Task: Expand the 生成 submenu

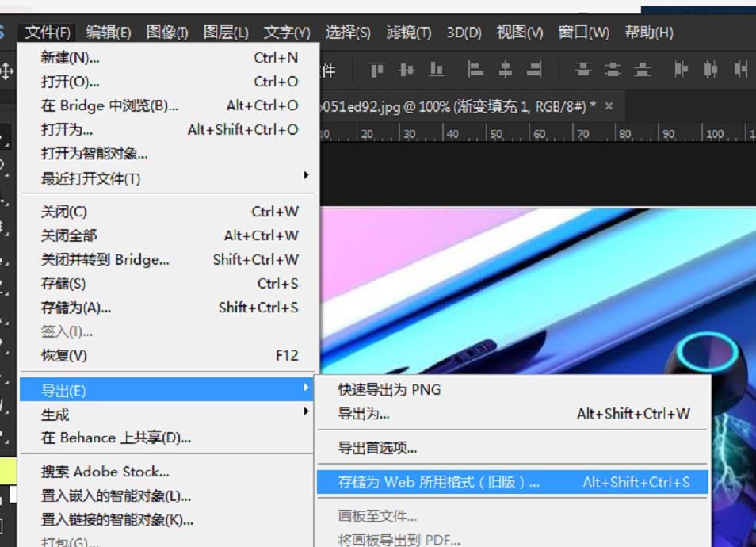Action: click(167, 414)
